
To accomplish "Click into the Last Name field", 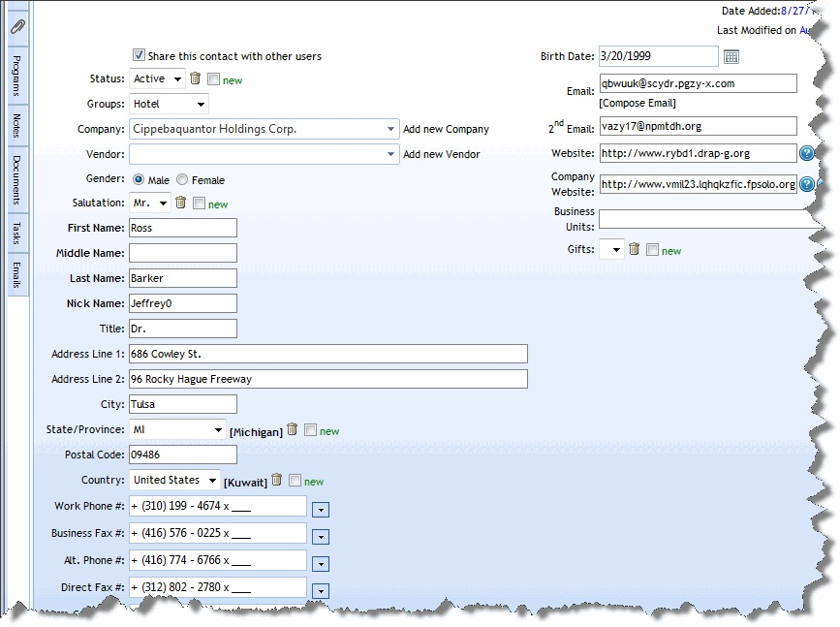I will tap(183, 278).
